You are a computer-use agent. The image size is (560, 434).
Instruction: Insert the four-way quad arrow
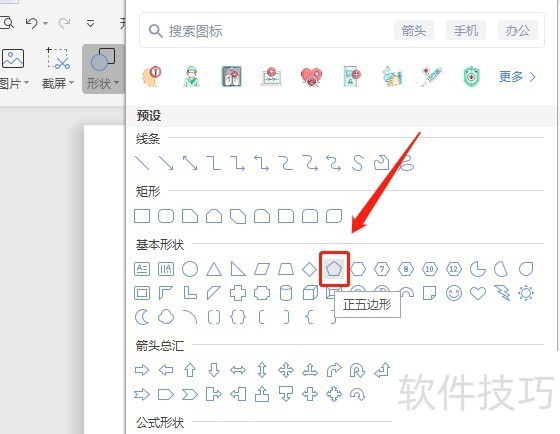click(x=286, y=370)
